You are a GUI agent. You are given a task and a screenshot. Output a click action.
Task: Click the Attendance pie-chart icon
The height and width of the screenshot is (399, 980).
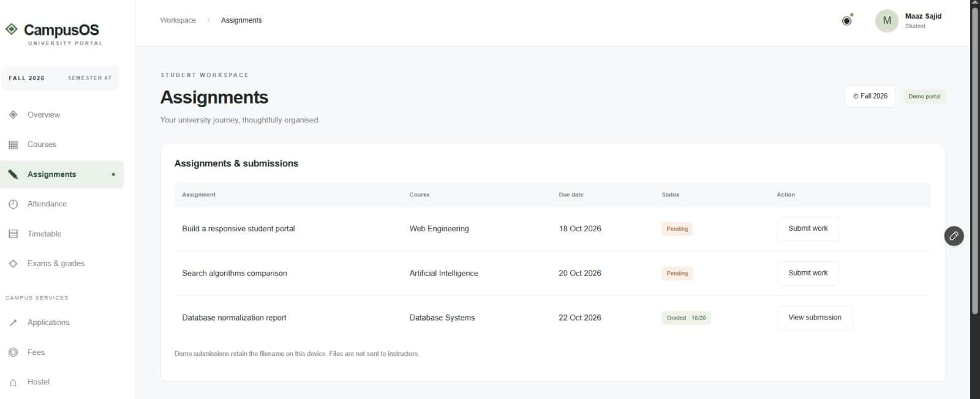pyautogui.click(x=13, y=204)
